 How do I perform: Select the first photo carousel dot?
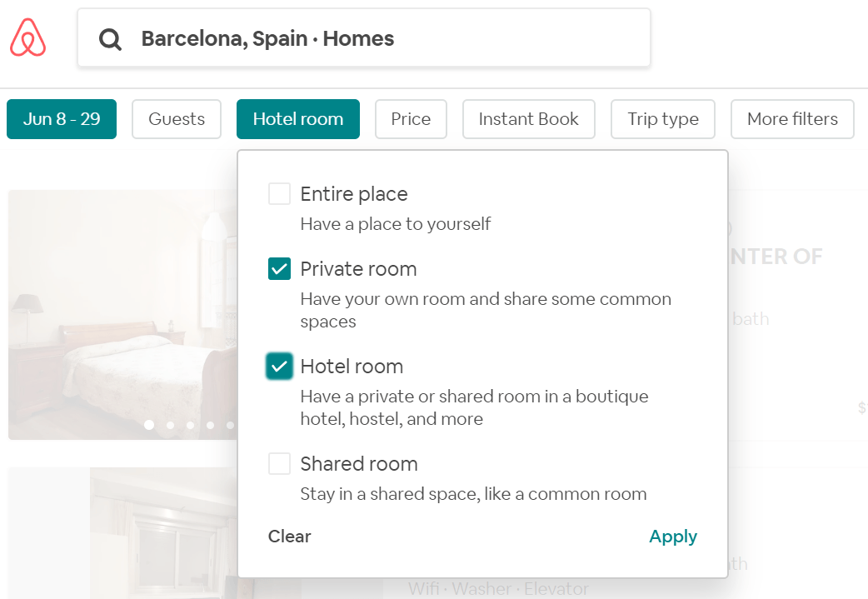coord(149,425)
